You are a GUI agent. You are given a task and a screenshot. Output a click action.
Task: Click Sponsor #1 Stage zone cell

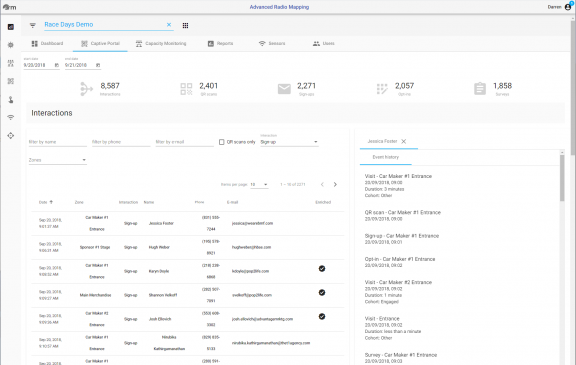click(95, 247)
